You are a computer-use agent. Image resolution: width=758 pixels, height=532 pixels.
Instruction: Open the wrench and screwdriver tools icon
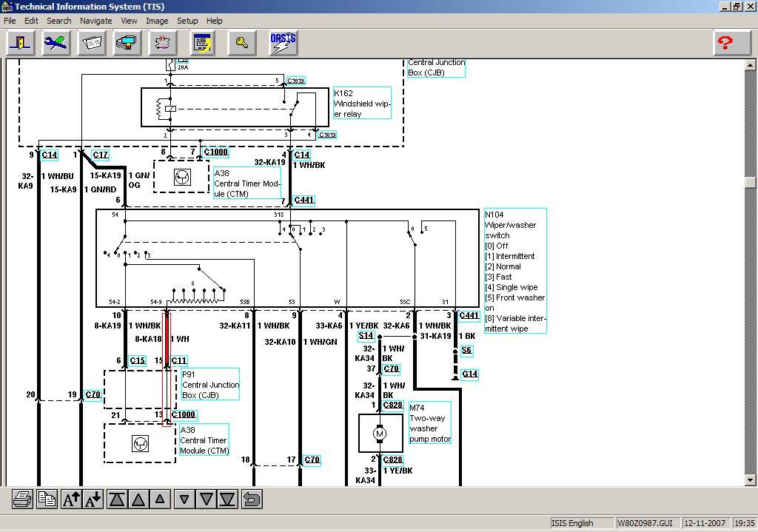pos(56,43)
